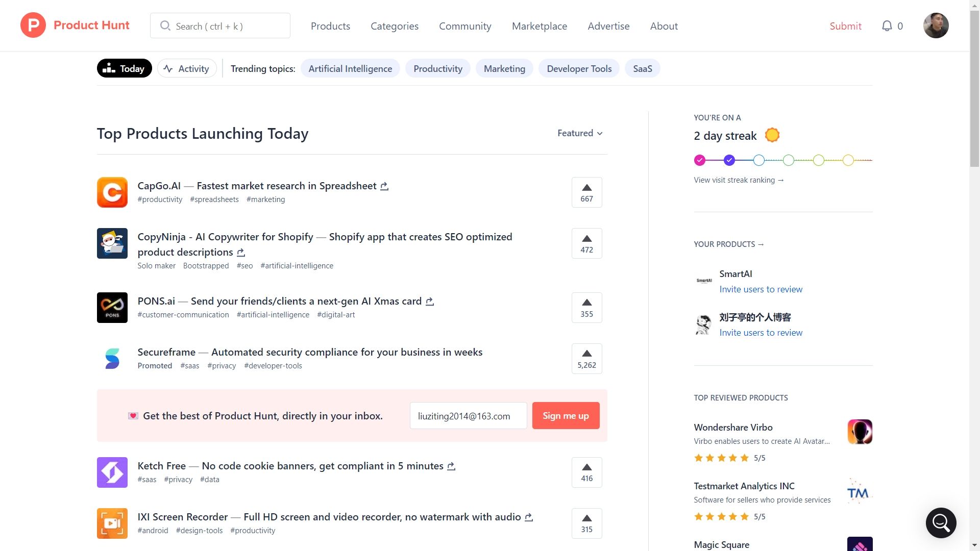
Task: Open external link icon next to PONS.ai
Action: 430,302
